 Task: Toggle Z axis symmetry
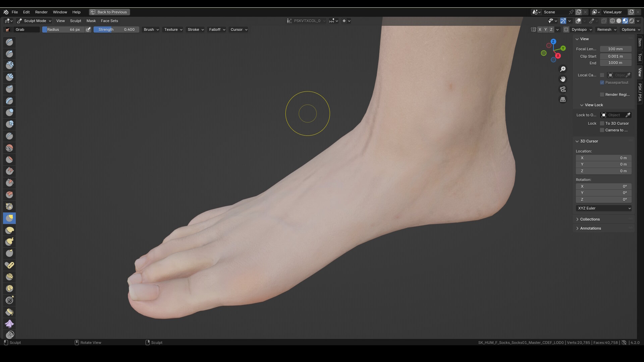[x=551, y=29]
